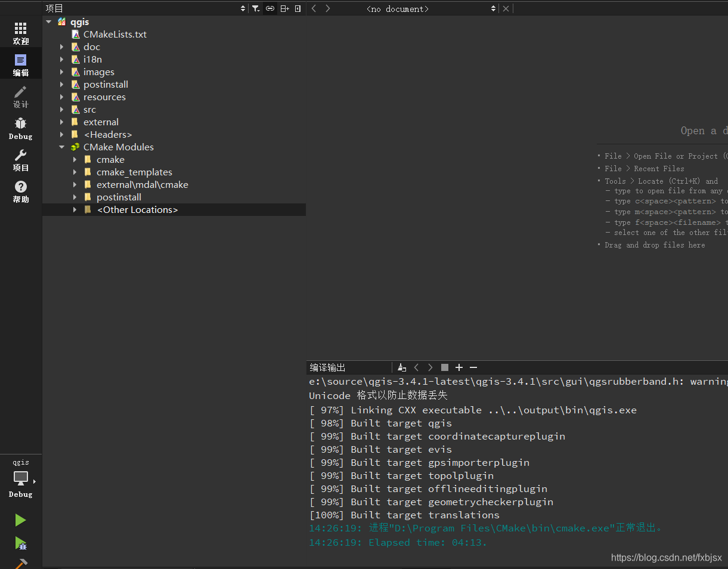Select CMakeLists.txt in project tree
Screen dimensions: 728x569
(115, 34)
